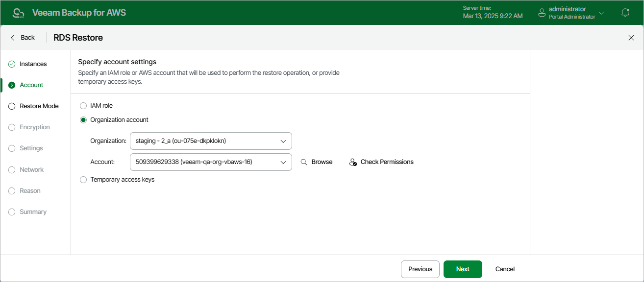Select the IAM role option

click(x=83, y=105)
